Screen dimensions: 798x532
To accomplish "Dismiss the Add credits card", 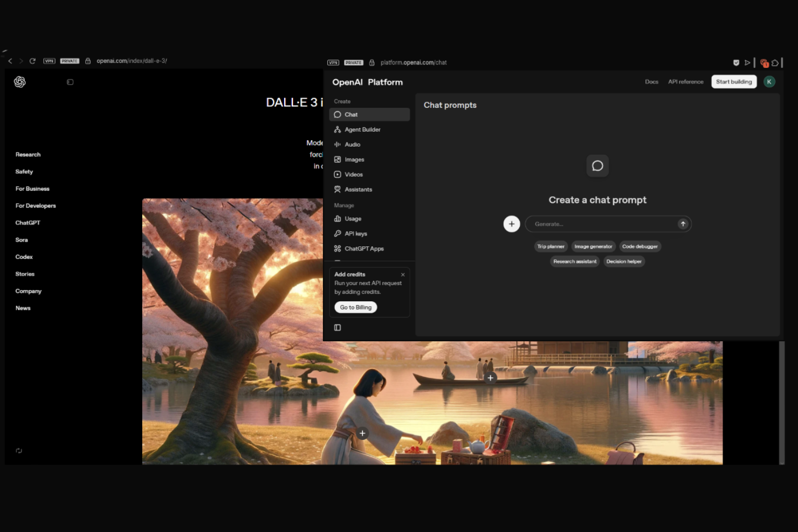I will pyautogui.click(x=403, y=274).
